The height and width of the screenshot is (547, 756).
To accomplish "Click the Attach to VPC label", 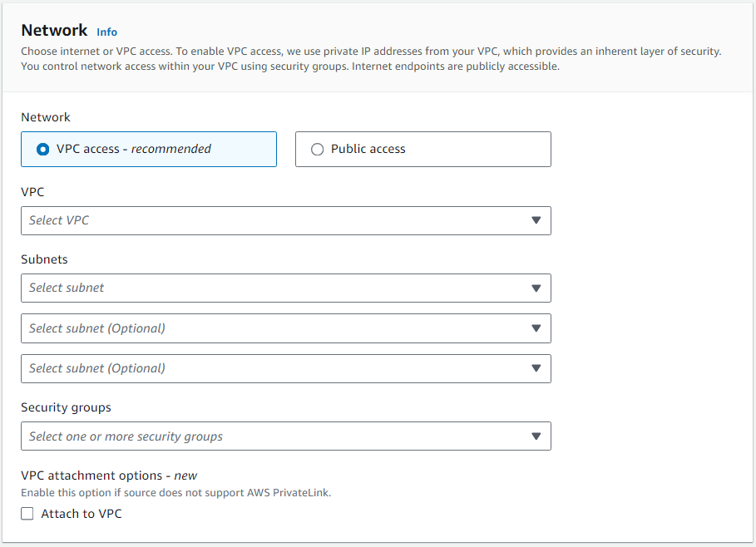I will coord(82,514).
